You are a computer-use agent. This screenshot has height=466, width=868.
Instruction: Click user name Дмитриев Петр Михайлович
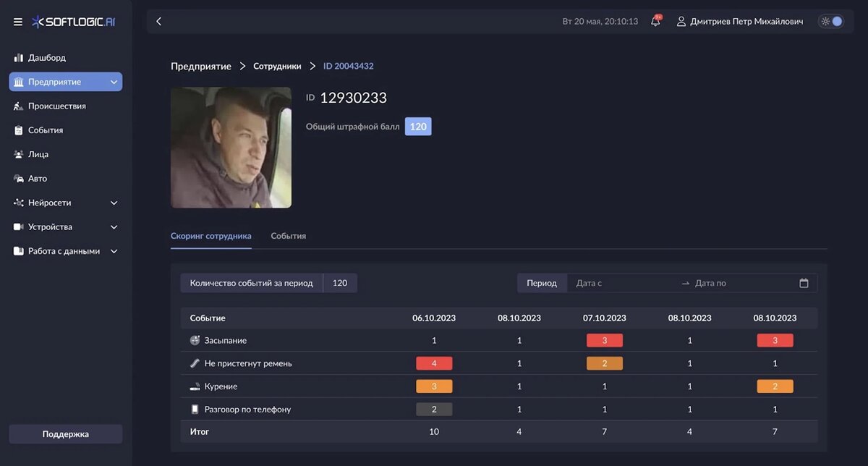coord(746,22)
